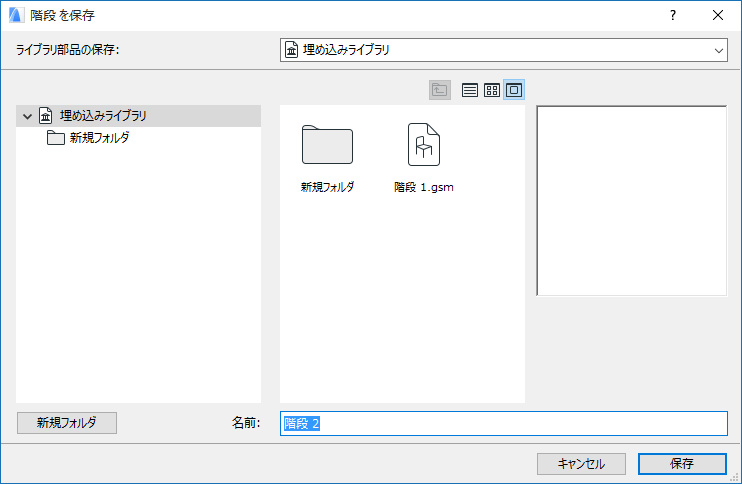The height and width of the screenshot is (484, 742).
Task: Click the キャンセル button
Action: (581, 464)
